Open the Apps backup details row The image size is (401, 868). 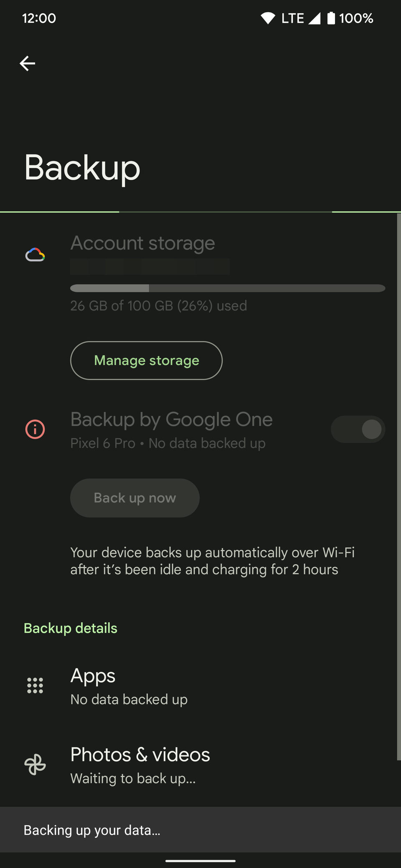tap(167, 686)
